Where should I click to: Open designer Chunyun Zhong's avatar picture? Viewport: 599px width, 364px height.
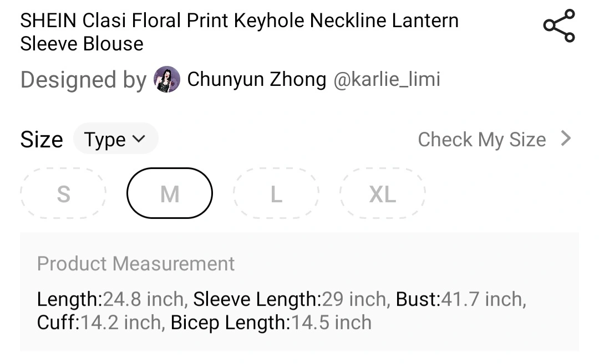click(x=167, y=79)
